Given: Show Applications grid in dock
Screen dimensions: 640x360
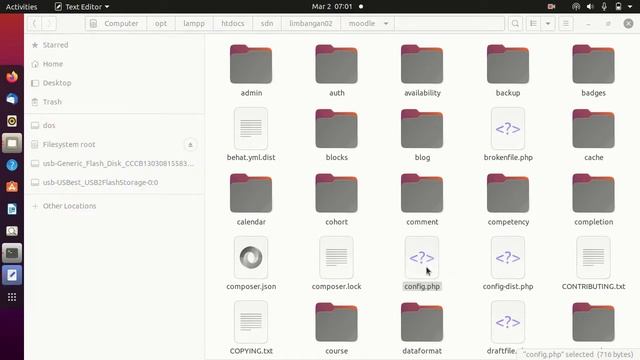Looking at the screenshot, I should coord(12,297).
